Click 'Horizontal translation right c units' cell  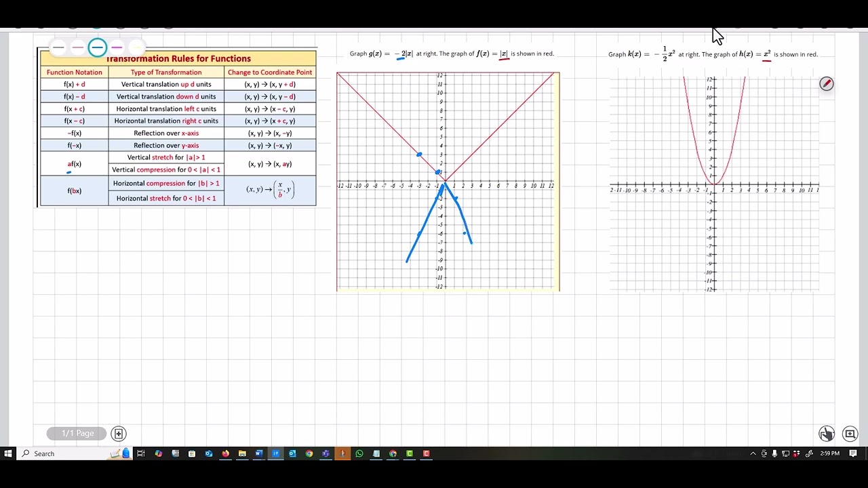pos(166,121)
